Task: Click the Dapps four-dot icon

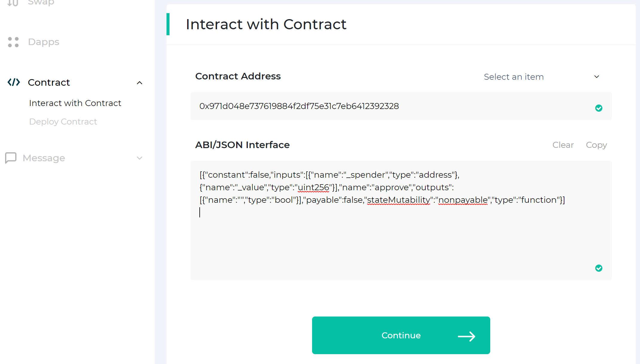Action: click(13, 42)
